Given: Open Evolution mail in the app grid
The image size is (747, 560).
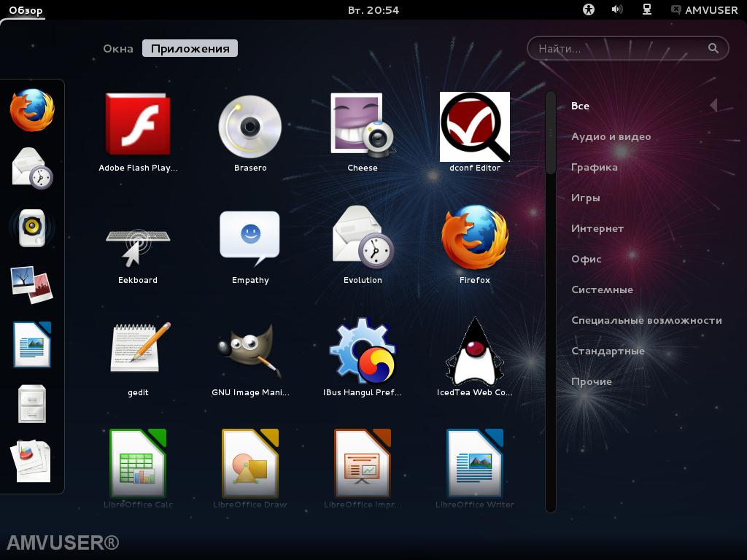Looking at the screenshot, I should pyautogui.click(x=363, y=245).
